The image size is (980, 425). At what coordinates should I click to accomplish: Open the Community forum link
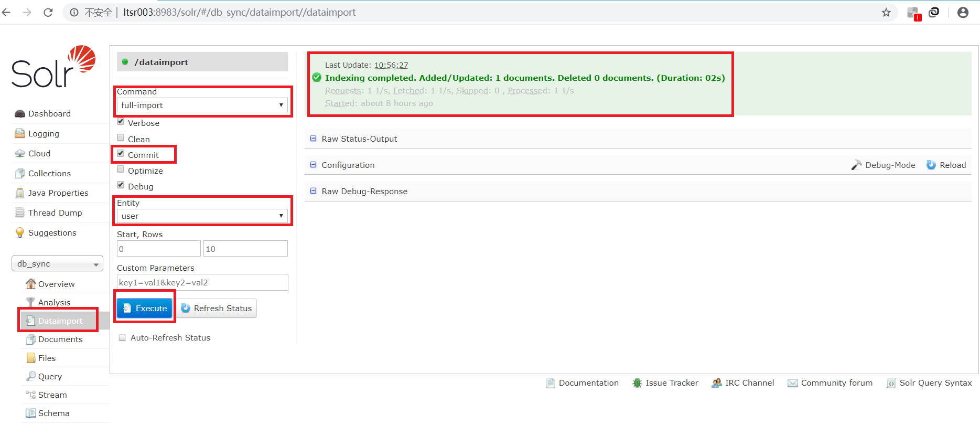(x=836, y=383)
